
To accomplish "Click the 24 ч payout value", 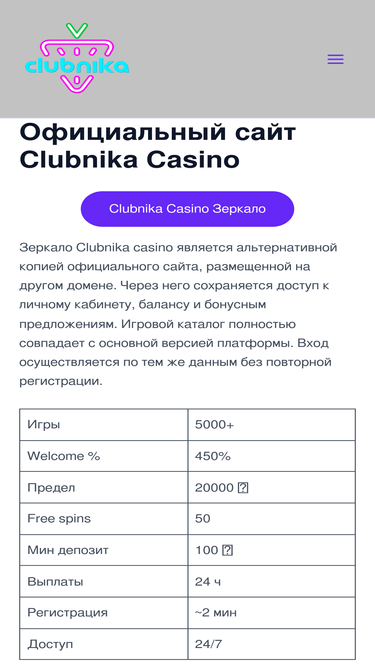I will 207,581.
